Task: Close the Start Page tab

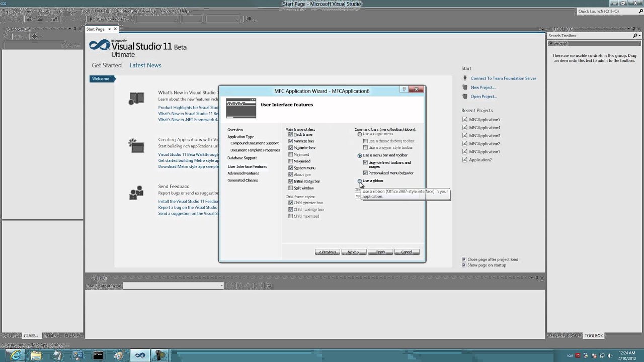Action: click(115, 29)
